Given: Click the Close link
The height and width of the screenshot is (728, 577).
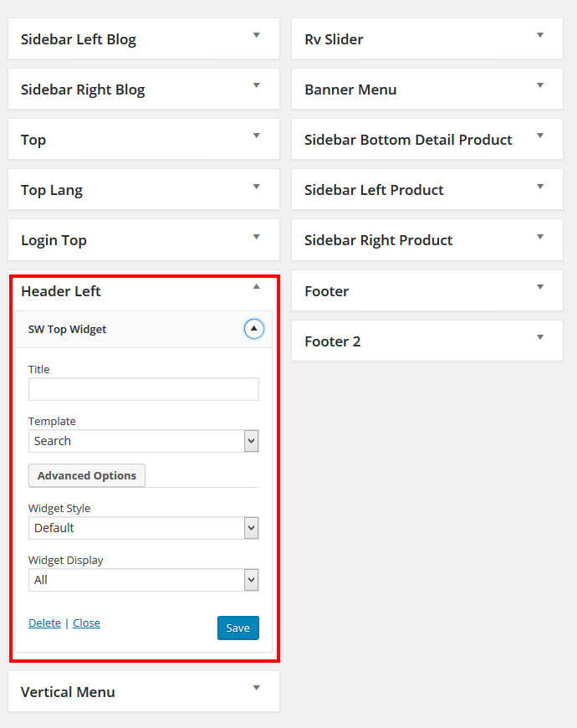Looking at the screenshot, I should pos(86,623).
